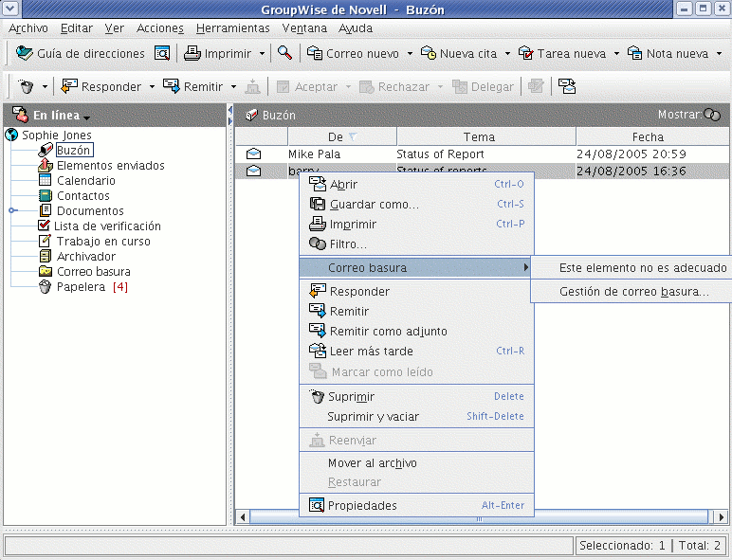Open the Archivo menu

[28, 28]
